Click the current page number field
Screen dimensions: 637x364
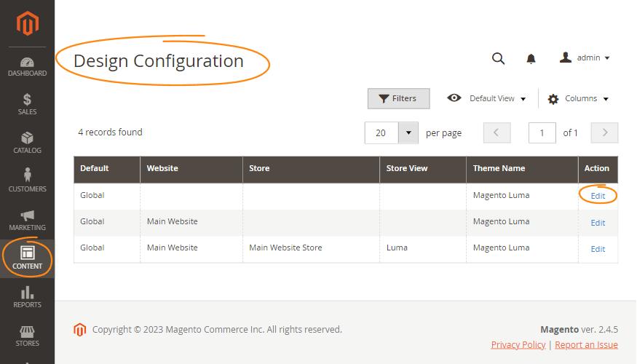coord(542,132)
